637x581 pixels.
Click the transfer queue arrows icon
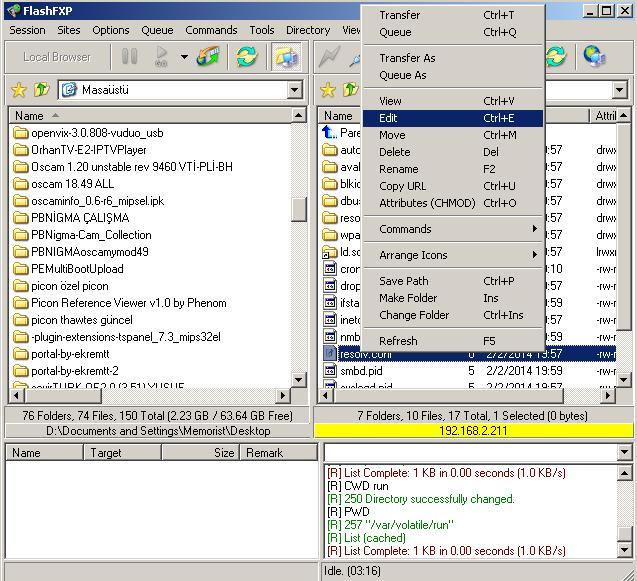208,56
